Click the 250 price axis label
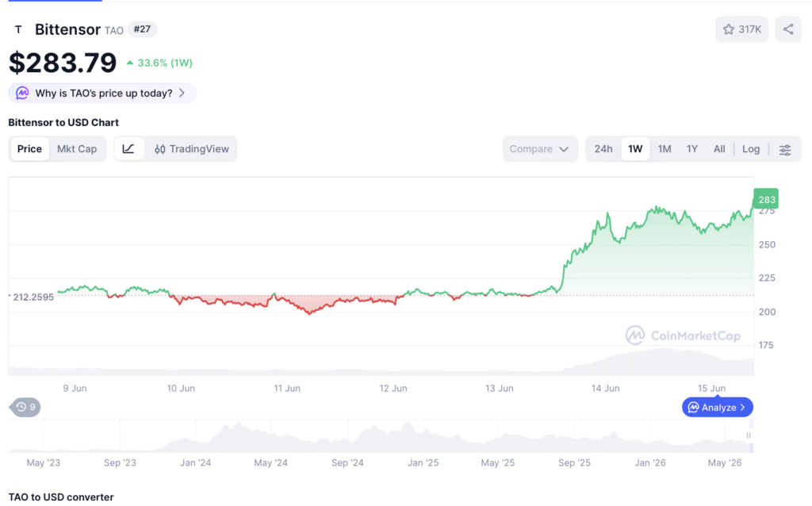The image size is (812, 506). click(767, 244)
